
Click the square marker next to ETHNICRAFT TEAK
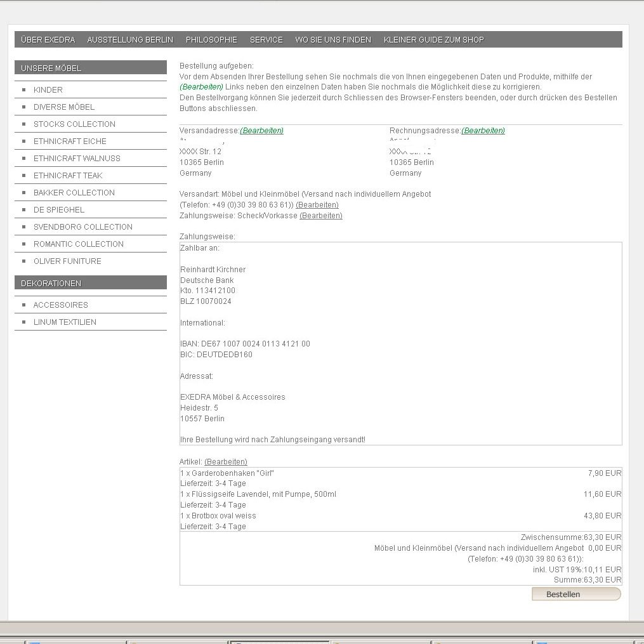pos(24,176)
